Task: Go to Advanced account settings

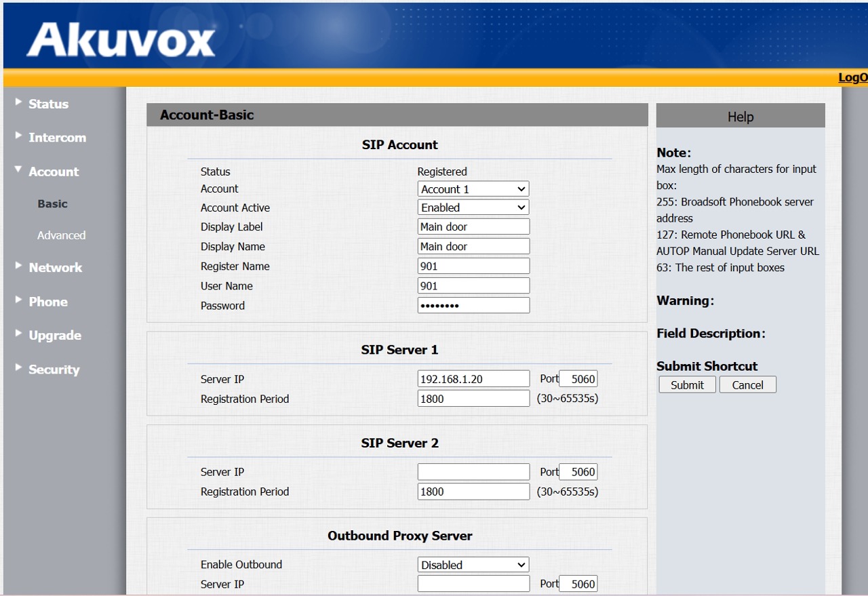Action: pyautogui.click(x=61, y=235)
